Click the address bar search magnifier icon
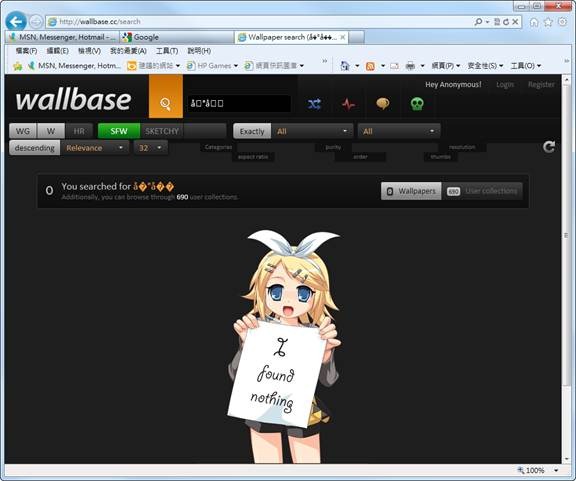 click(478, 22)
